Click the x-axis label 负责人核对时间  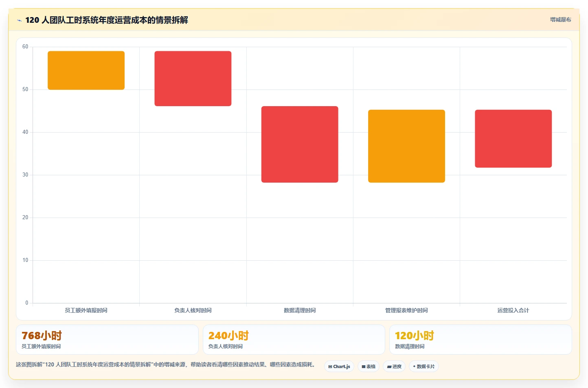click(193, 310)
